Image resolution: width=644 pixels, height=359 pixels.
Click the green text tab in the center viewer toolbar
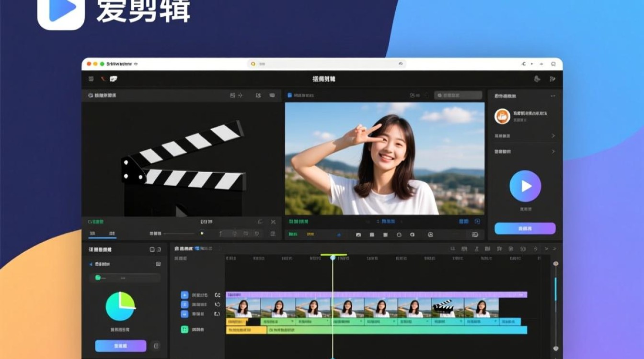click(x=293, y=235)
